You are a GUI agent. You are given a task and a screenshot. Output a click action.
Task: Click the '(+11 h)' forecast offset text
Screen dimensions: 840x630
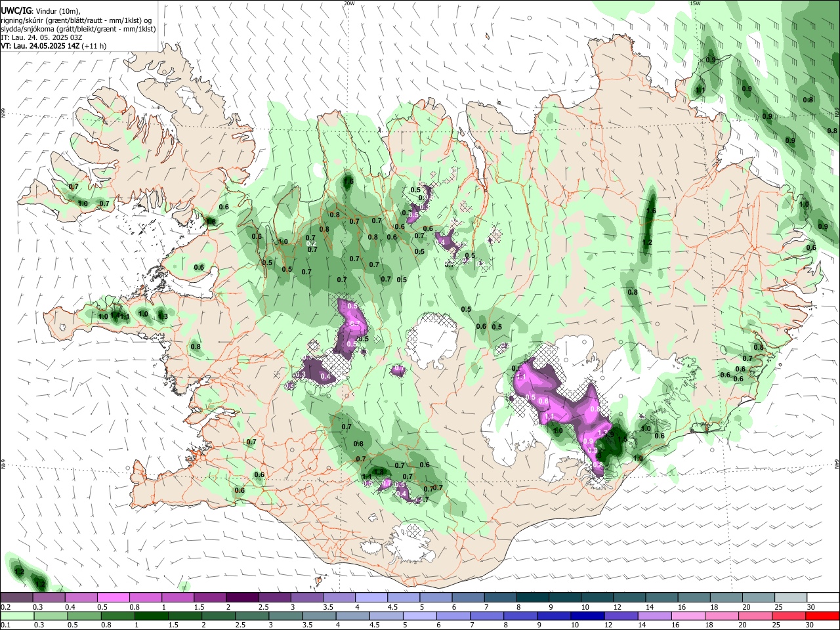click(x=95, y=46)
